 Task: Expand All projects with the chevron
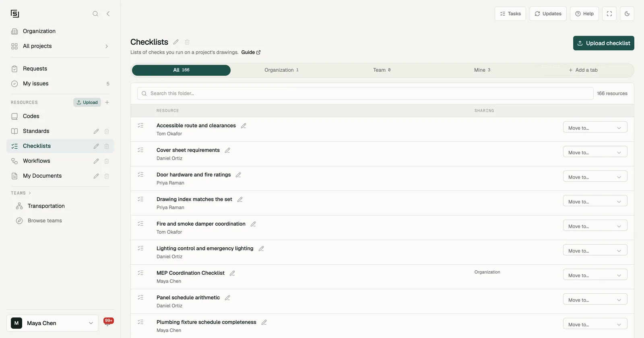pyautogui.click(x=107, y=46)
